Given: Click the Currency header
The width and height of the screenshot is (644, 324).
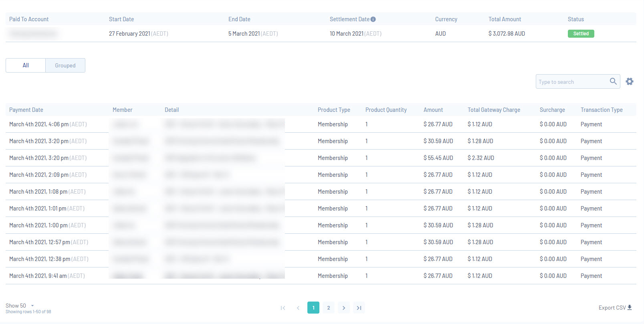Looking at the screenshot, I should (446, 19).
